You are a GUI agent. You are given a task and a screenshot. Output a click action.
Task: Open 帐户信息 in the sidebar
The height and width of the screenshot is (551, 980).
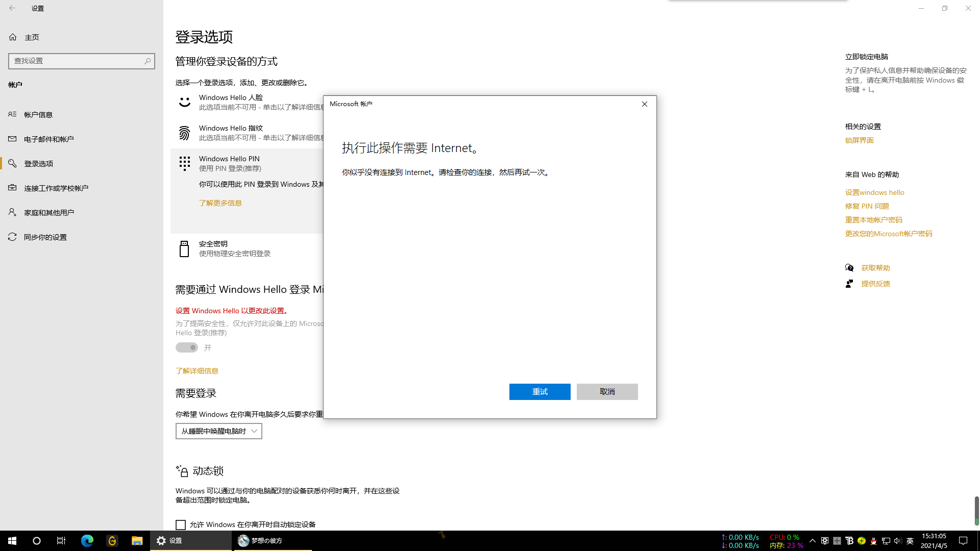click(x=37, y=114)
